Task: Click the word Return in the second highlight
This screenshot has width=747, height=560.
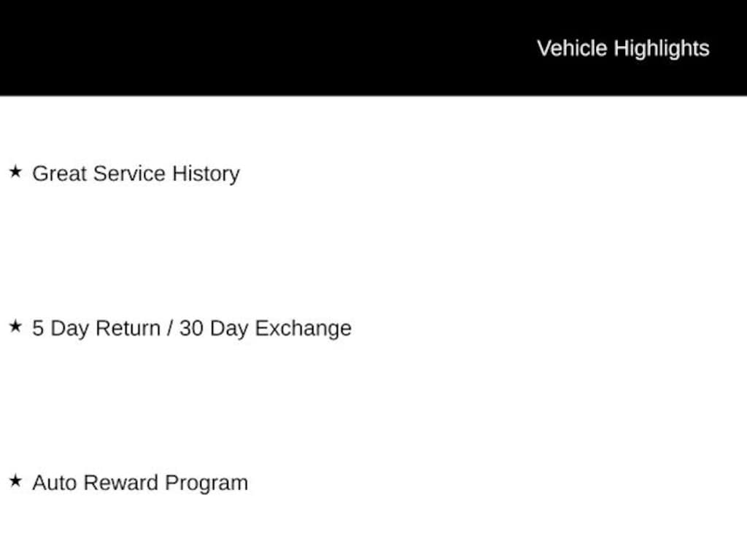Action: pos(128,329)
